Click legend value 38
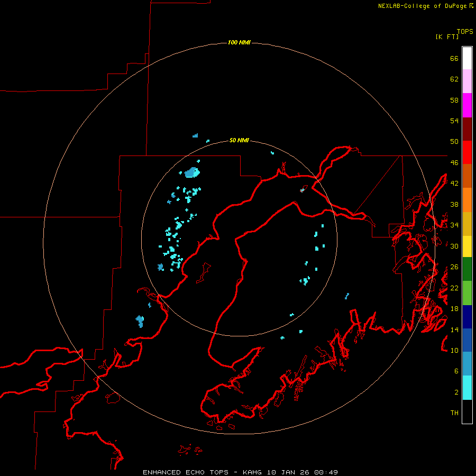This screenshot has height=476, width=476. click(454, 204)
